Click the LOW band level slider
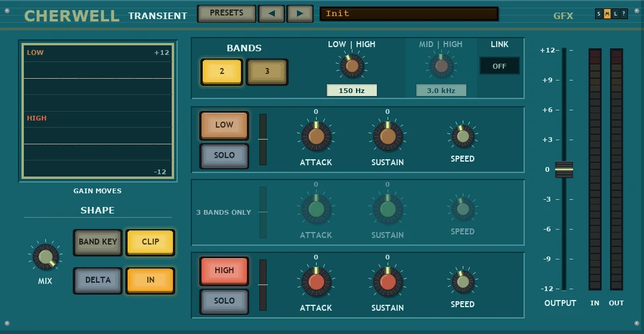644x334 pixels. 263,140
